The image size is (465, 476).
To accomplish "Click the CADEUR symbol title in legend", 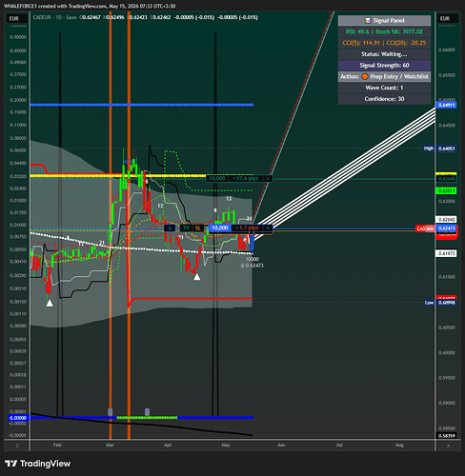I will 44,17.
